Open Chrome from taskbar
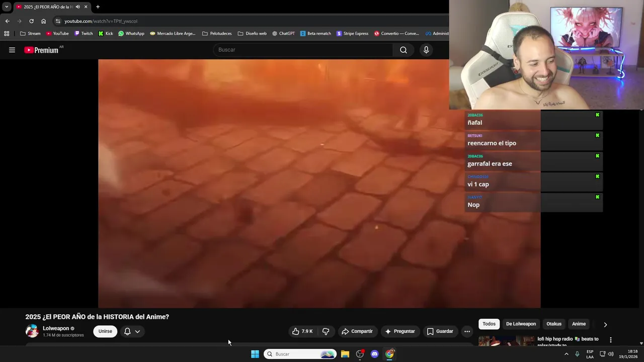Viewport: 644px width, 362px height. (389, 354)
